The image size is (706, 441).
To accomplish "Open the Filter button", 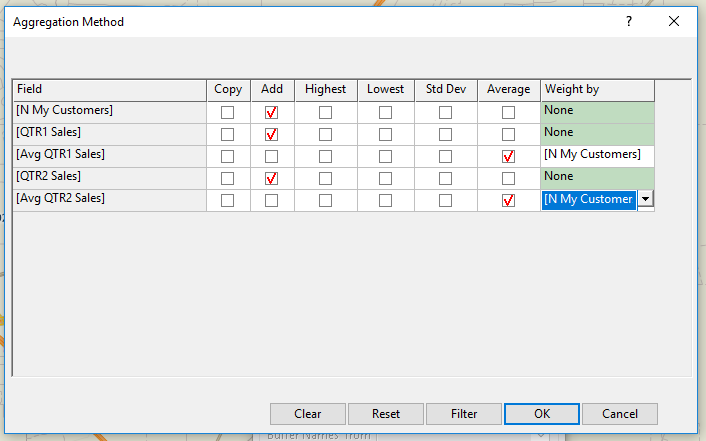I will [x=463, y=414].
